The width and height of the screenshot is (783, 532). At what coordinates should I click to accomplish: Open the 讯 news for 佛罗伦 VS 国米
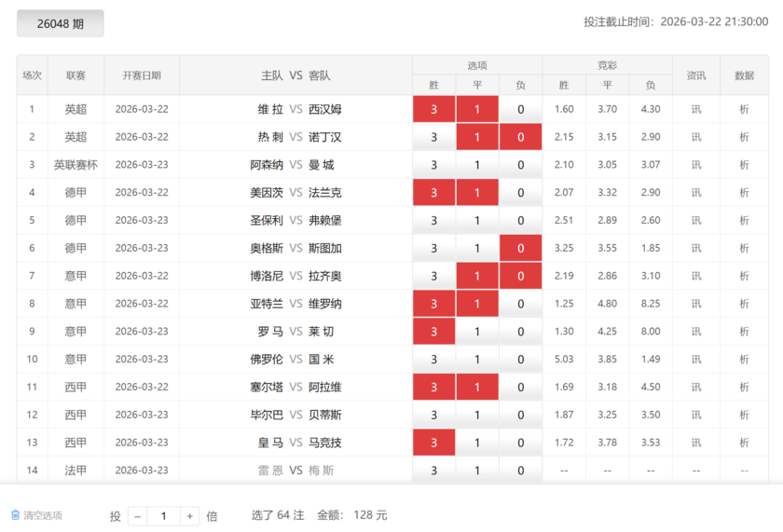click(x=696, y=360)
